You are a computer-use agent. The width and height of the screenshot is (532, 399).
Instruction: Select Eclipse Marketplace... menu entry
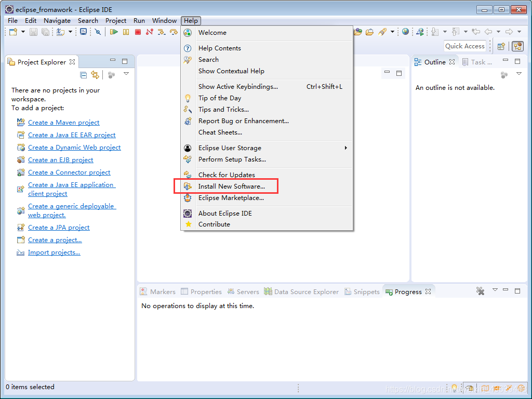click(x=267, y=198)
